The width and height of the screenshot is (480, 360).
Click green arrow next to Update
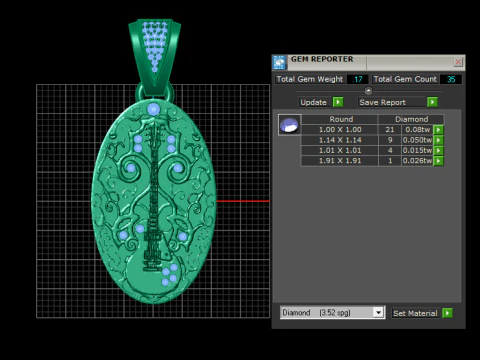338,102
